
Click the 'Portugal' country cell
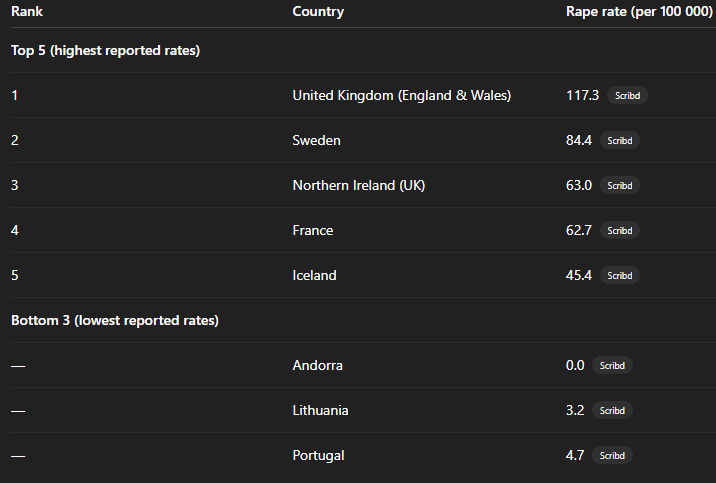[318, 456]
